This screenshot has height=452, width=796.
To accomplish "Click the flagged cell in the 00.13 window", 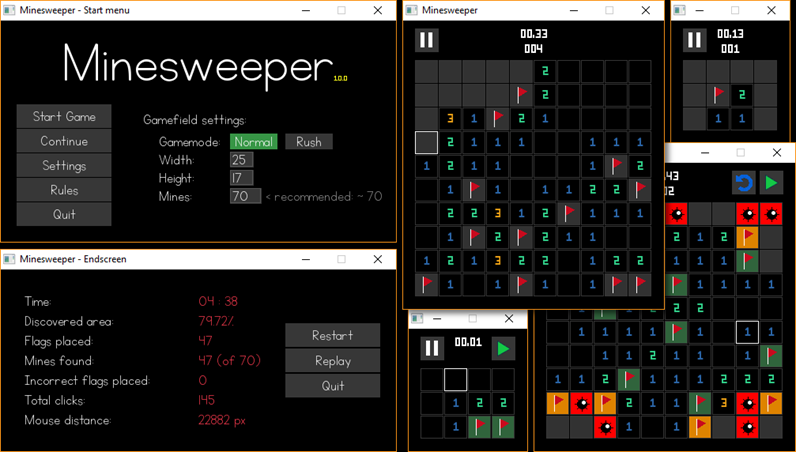I will point(718,95).
